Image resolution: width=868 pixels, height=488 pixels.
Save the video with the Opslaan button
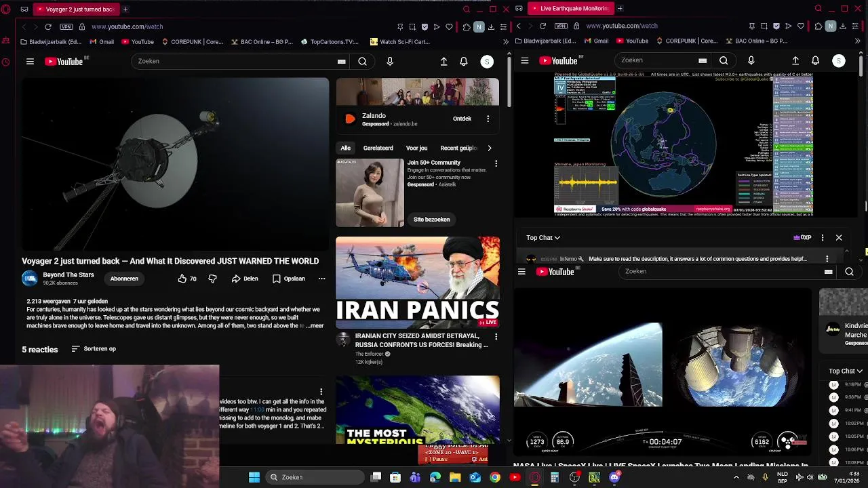[289, 279]
